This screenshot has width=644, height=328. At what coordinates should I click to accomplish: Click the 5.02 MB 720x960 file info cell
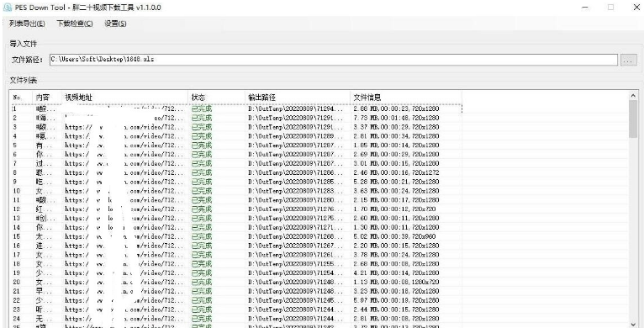[x=394, y=236]
